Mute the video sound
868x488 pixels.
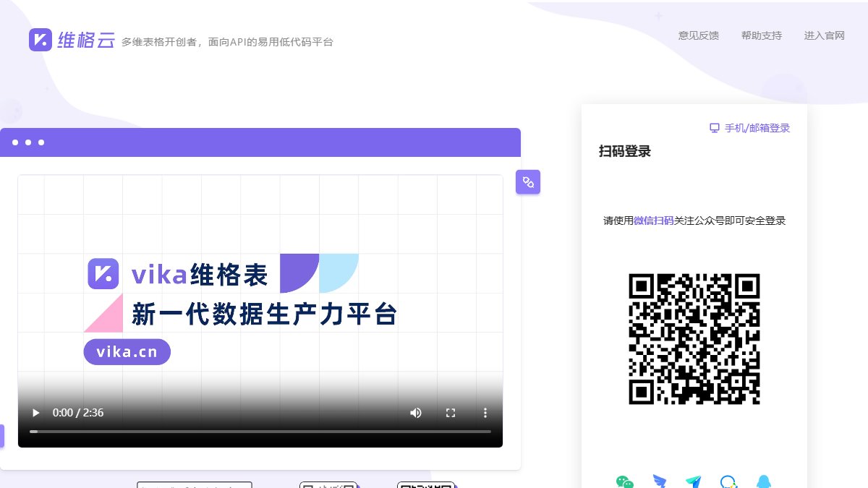coord(416,413)
